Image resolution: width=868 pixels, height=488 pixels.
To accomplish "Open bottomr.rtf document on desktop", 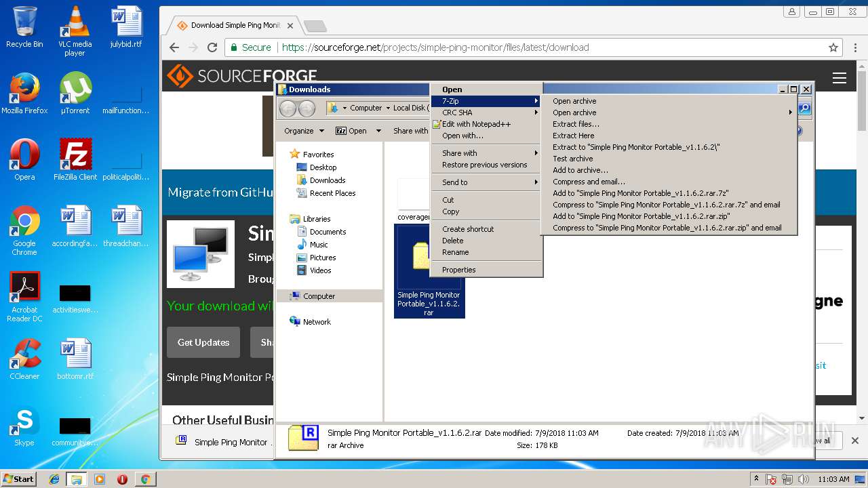I will (x=75, y=359).
